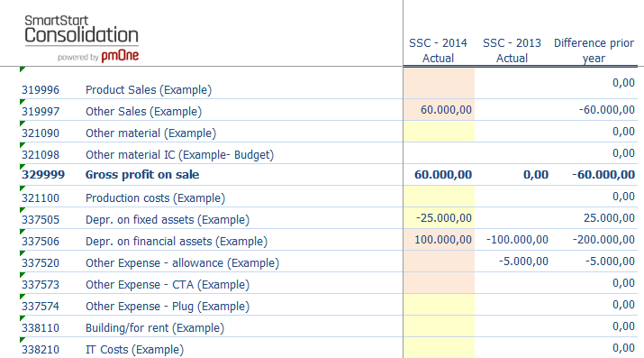644x358 pixels.
Task: Click the Other material (Example) label
Action: (150, 133)
